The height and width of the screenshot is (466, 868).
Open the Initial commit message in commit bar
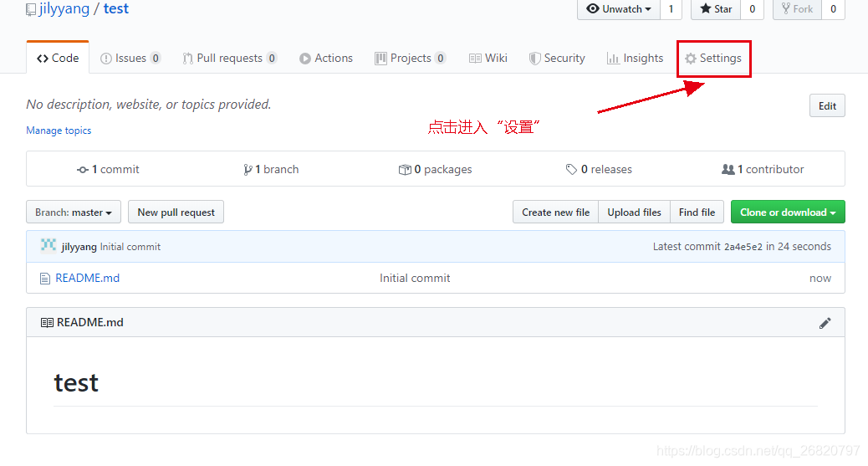pyautogui.click(x=130, y=247)
